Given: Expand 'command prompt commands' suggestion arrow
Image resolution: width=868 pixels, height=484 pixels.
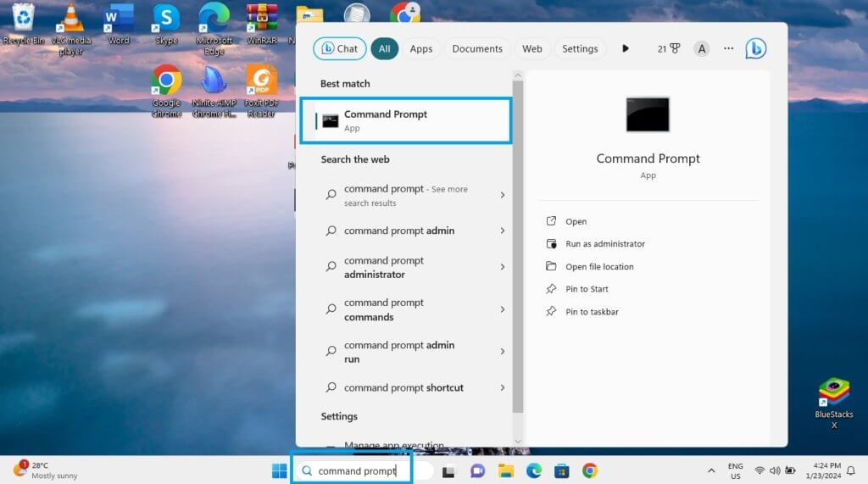Looking at the screenshot, I should point(502,309).
